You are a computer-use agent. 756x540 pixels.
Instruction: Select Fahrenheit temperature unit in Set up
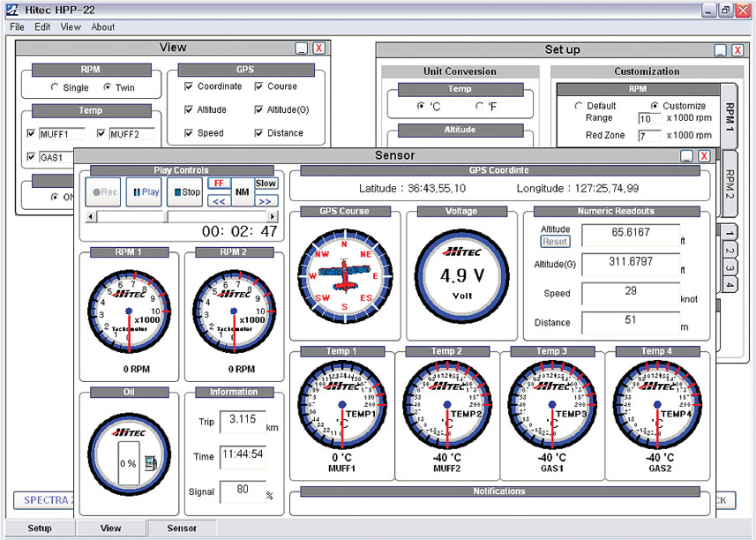[479, 106]
